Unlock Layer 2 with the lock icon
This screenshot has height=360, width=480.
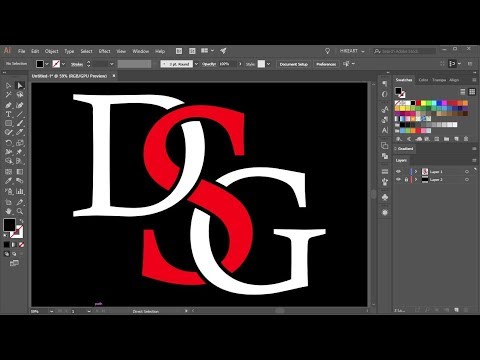point(406,180)
